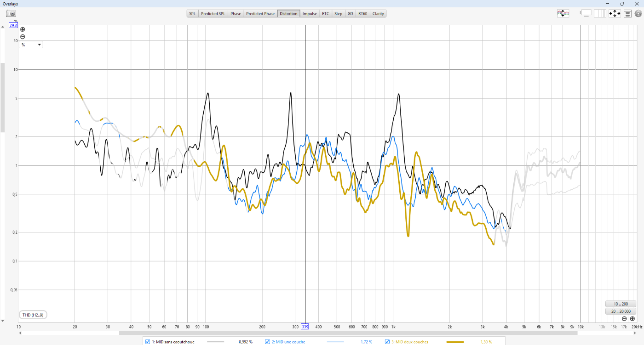The width and height of the screenshot is (644, 345).
Task: Zoom in on the vertical axis
Action: pyautogui.click(x=23, y=29)
